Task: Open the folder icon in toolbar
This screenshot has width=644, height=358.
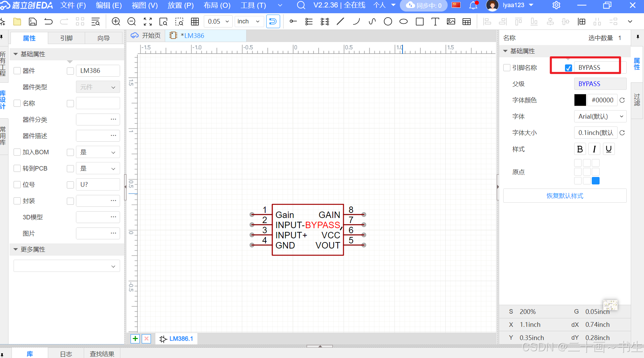Action: pyautogui.click(x=17, y=22)
